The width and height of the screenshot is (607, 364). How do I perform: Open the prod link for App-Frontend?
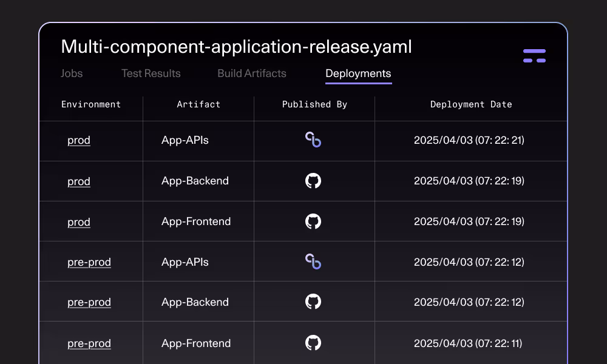(79, 221)
